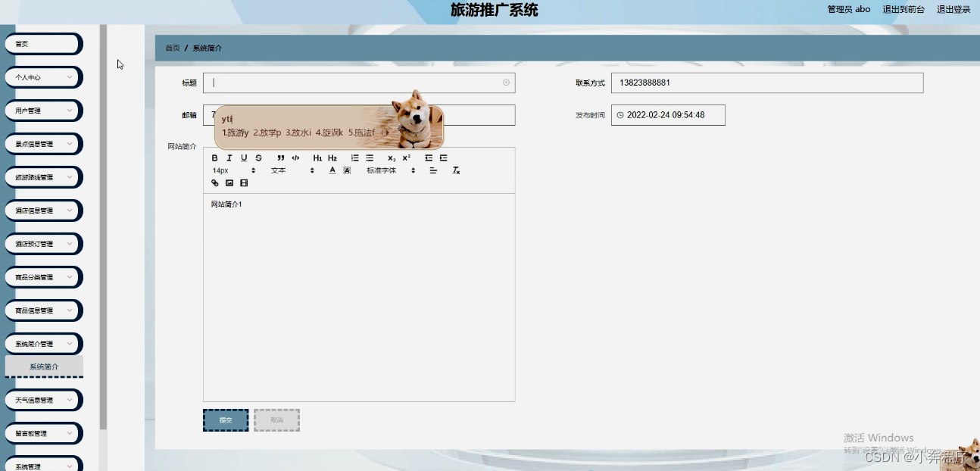
Task: Choose IME candidate 1.旅游
Action: pyautogui.click(x=236, y=133)
